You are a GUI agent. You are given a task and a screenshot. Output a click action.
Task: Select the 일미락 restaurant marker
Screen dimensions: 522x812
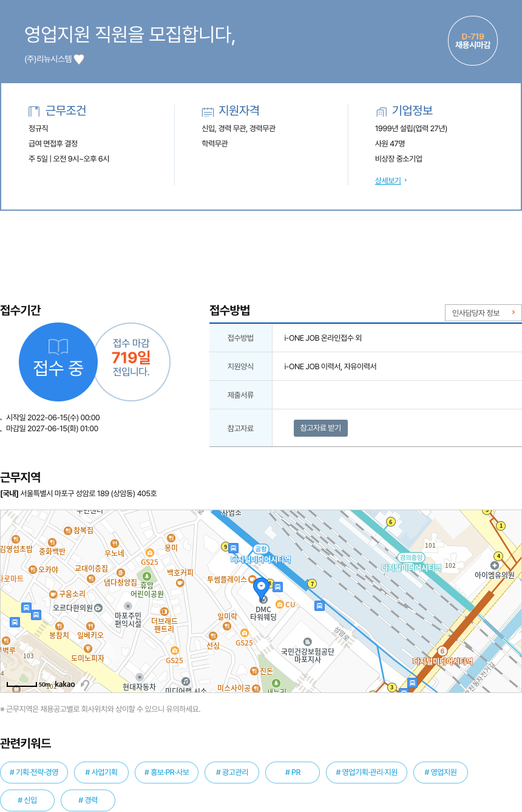pyautogui.click(x=227, y=626)
